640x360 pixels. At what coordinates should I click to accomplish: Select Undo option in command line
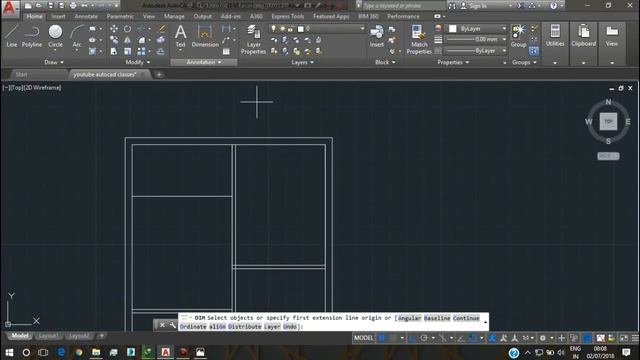tap(290, 327)
